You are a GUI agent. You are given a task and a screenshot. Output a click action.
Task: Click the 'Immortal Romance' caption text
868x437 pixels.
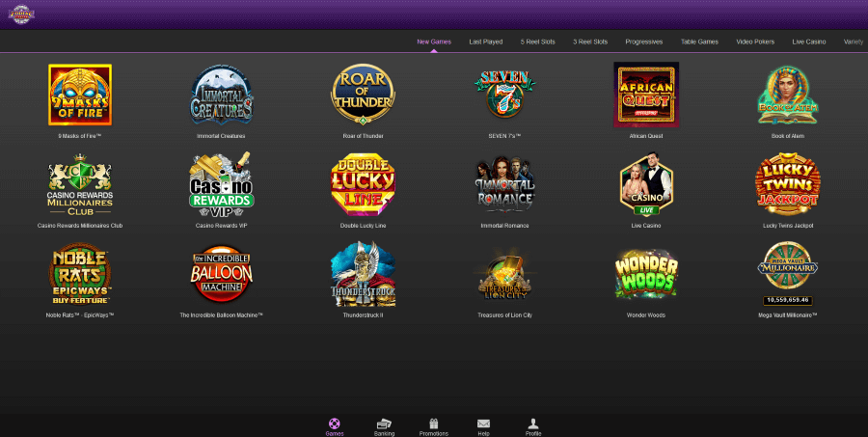coord(504,226)
